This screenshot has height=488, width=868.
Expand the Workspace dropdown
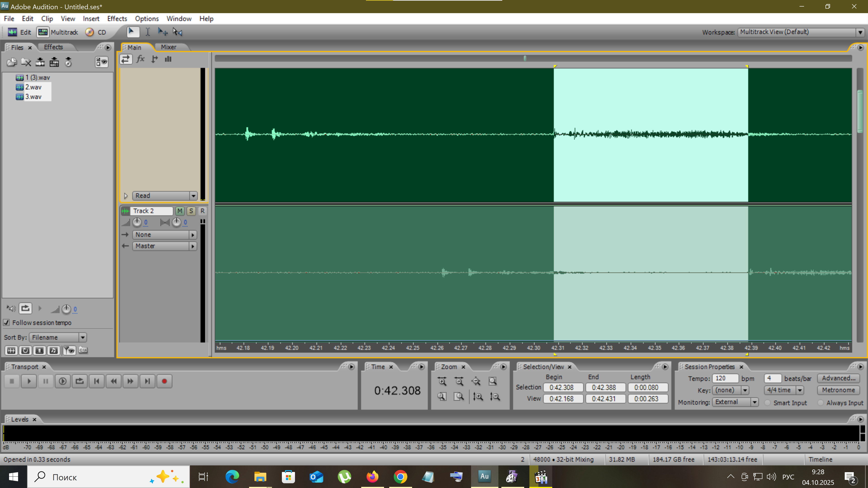tap(860, 32)
